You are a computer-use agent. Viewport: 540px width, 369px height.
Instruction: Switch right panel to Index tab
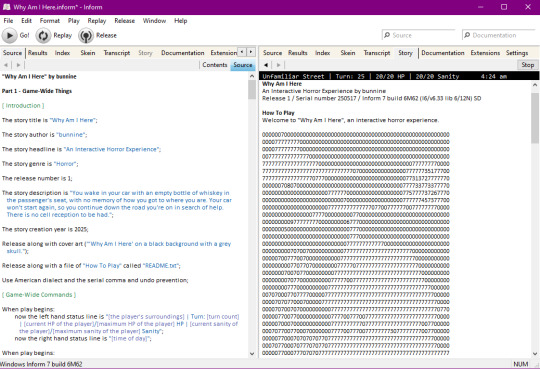point(322,53)
